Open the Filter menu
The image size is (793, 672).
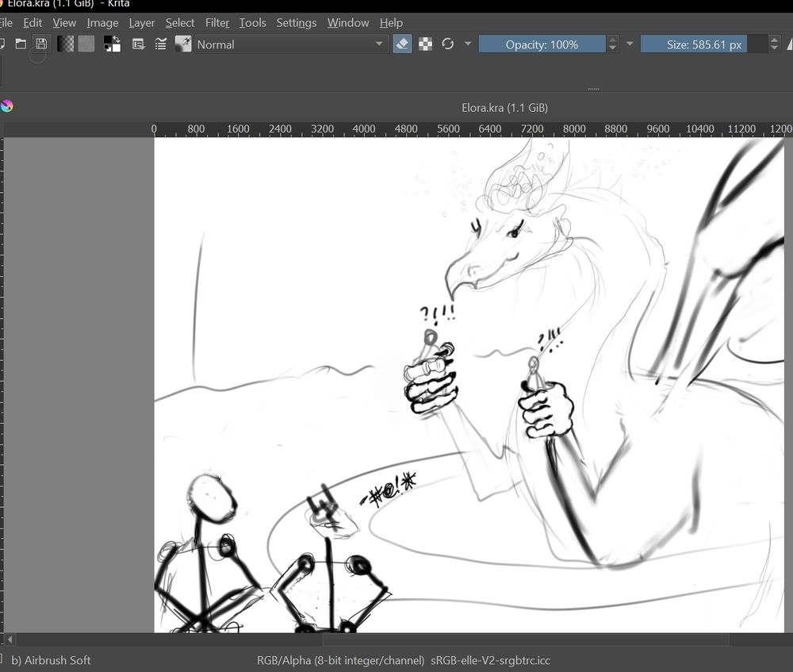pyautogui.click(x=216, y=22)
